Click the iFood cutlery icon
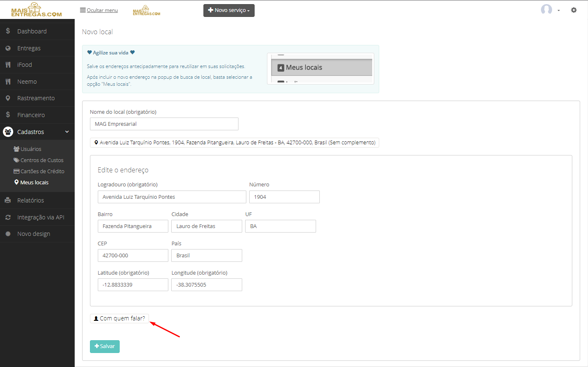Image resolution: width=588 pixels, height=367 pixels. (x=8, y=65)
